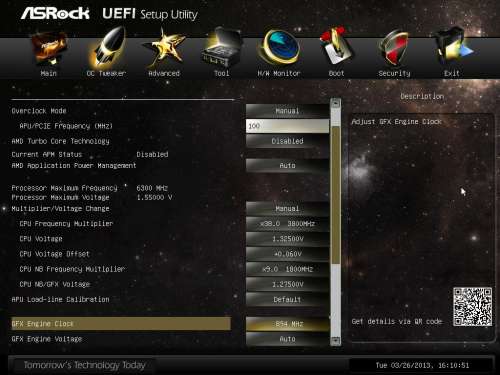500x375 pixels.
Task: Change AMD Turbo Core Technology Disabled value
Action: 287,141
